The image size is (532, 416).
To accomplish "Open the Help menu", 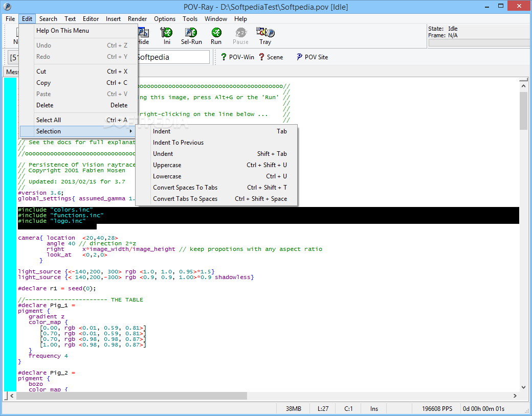I will point(240,18).
